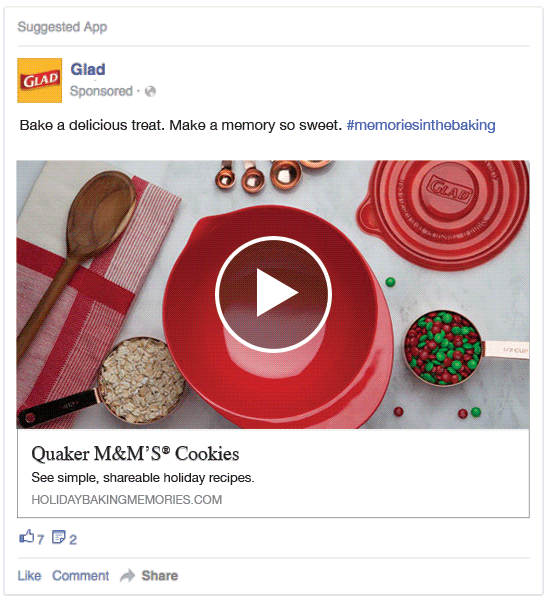Open the Quaker M&M'S Cookies headline
Screen dimensions: 548x600
135,454
